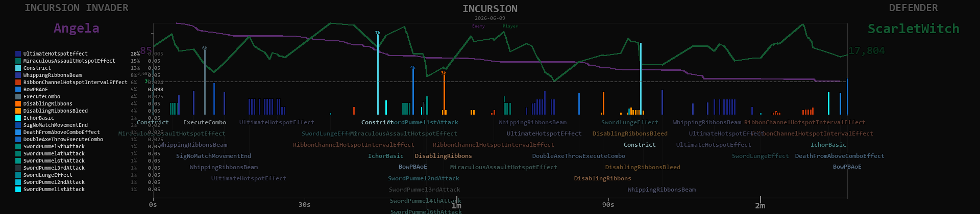
Task: Click the invader name Angela
Action: (x=77, y=28)
